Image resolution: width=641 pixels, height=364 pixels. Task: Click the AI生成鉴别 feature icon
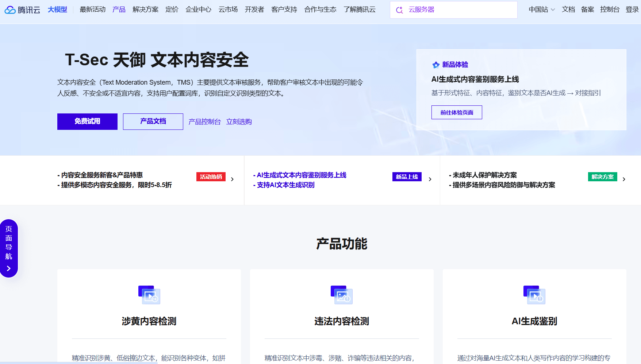(x=534, y=295)
